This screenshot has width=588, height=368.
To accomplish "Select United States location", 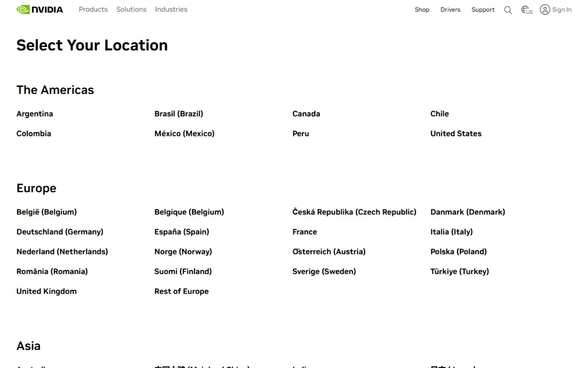I will (x=455, y=134).
